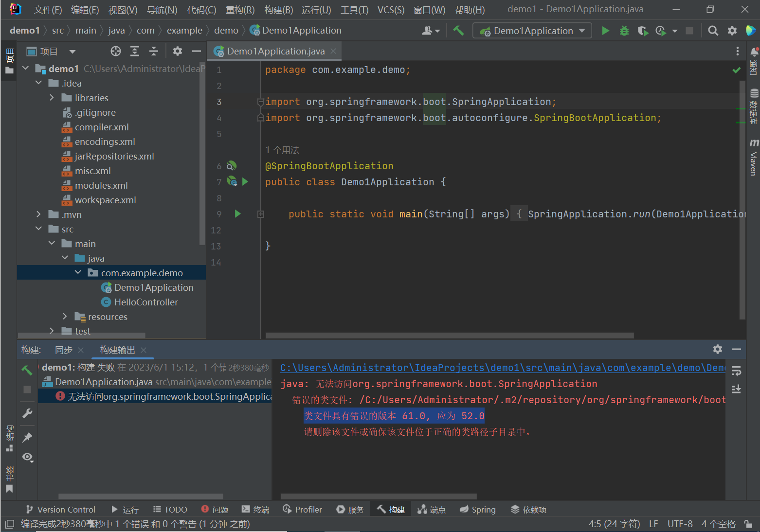Image resolution: width=760 pixels, height=532 pixels.
Task: Select HelloController in project tree
Action: click(x=146, y=302)
